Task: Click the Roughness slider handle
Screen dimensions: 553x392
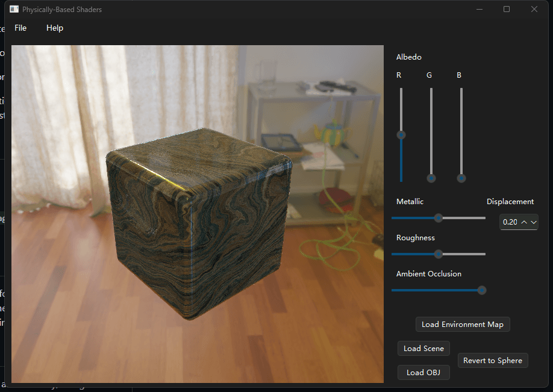Action: [439, 254]
